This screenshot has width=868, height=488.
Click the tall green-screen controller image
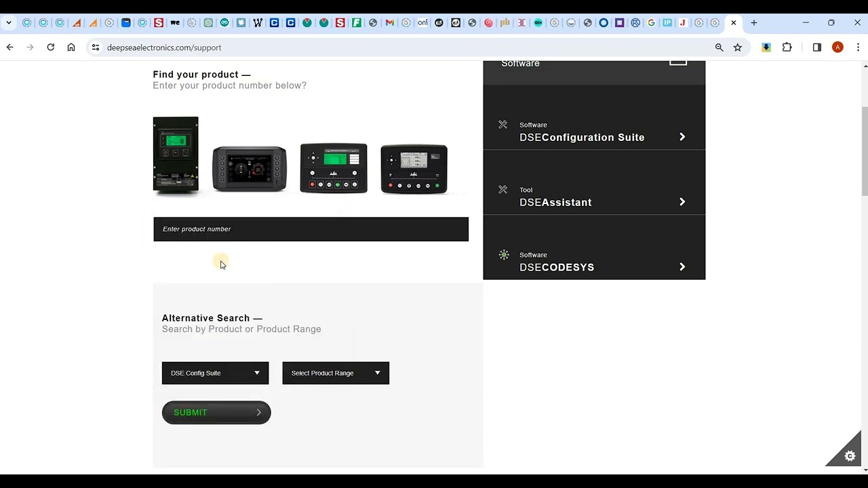176,157
